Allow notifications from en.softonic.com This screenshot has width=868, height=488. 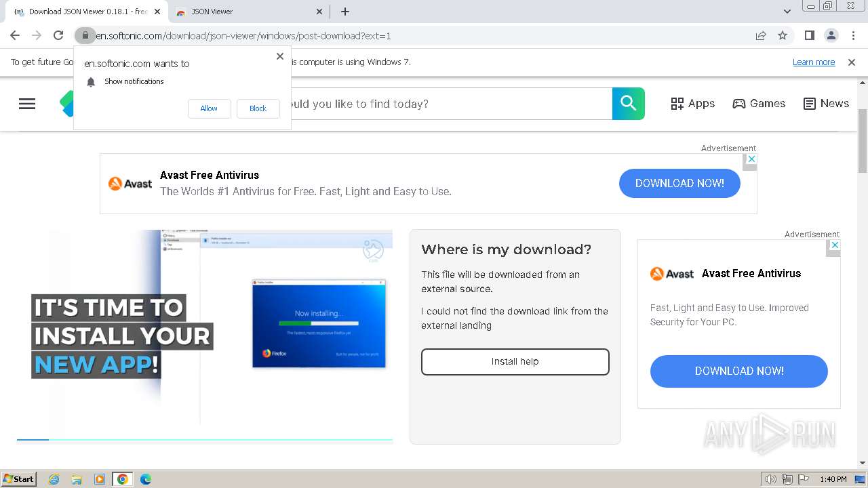(209, 108)
